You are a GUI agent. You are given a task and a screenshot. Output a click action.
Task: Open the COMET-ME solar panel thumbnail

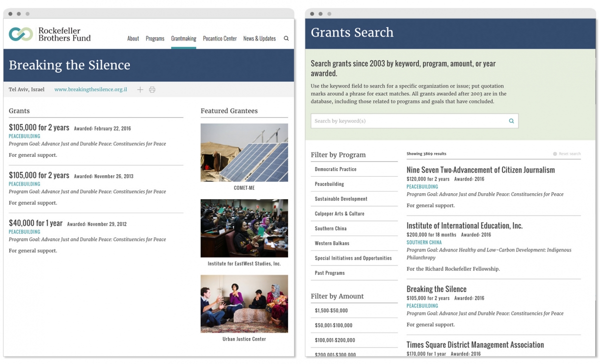click(x=244, y=152)
